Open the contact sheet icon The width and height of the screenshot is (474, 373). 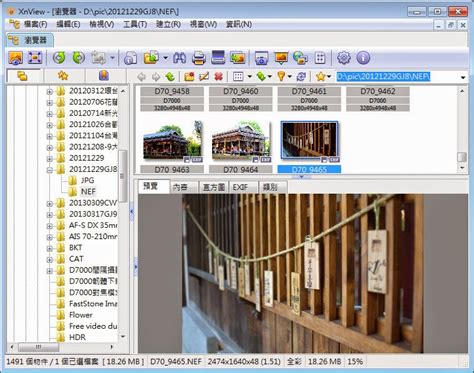pyautogui.click(x=320, y=58)
